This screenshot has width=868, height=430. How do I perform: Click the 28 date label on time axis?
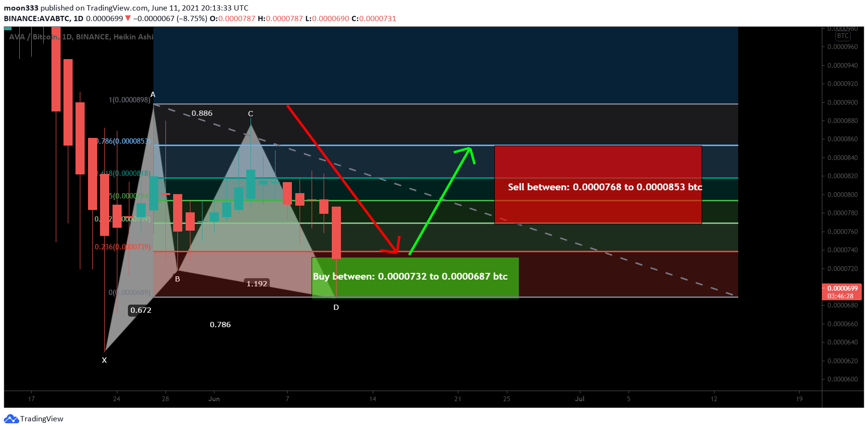click(165, 399)
